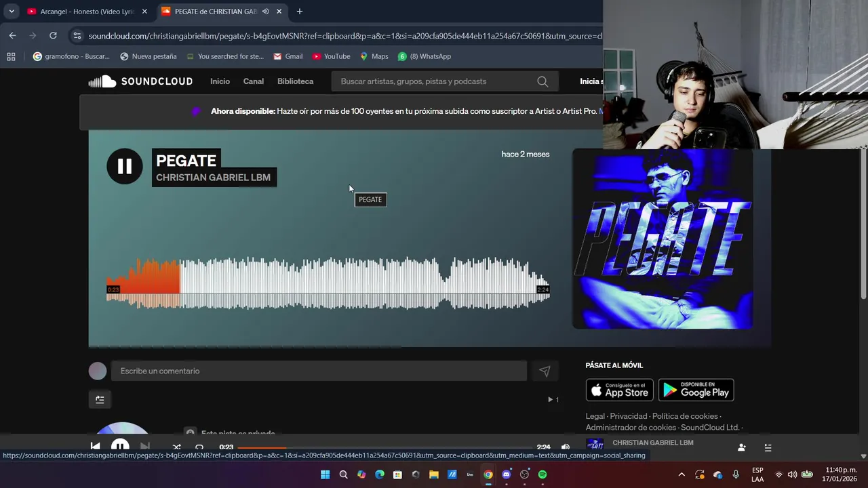The image size is (868, 488).
Task: Close the PEGATE SoundCloud tab
Action: pos(279,12)
